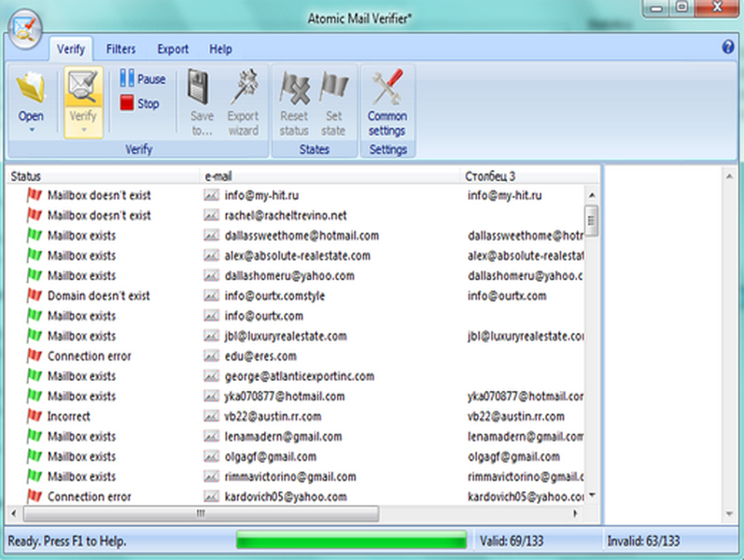Switch to the Export ribbon tab

(x=173, y=49)
